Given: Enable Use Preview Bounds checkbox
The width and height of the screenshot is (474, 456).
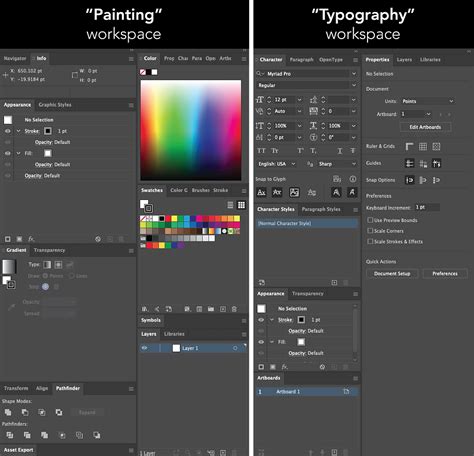Looking at the screenshot, I should 370,220.
